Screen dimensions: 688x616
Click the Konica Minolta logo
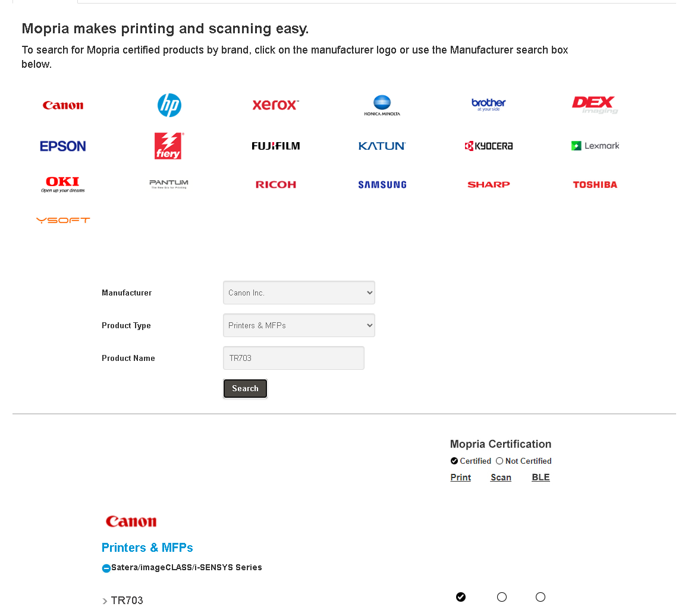(x=382, y=105)
